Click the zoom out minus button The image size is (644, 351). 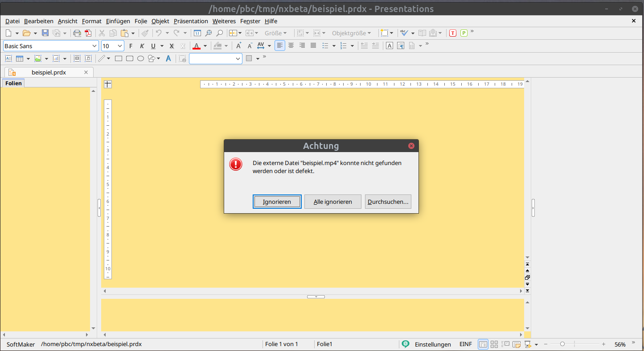pos(546,344)
